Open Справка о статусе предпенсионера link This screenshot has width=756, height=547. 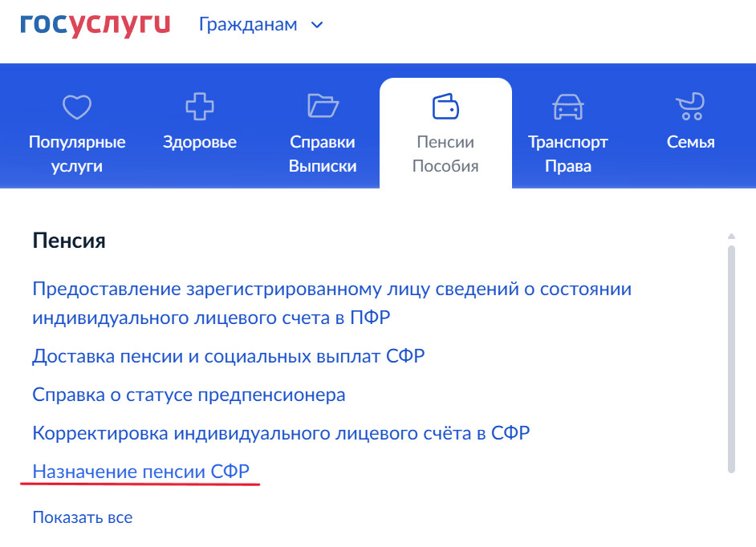tap(189, 395)
